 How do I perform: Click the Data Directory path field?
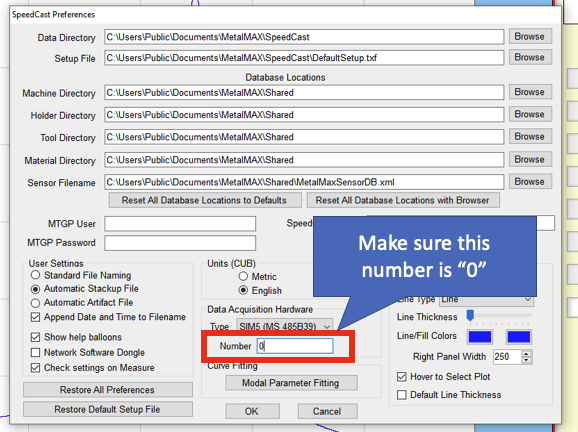(304, 37)
